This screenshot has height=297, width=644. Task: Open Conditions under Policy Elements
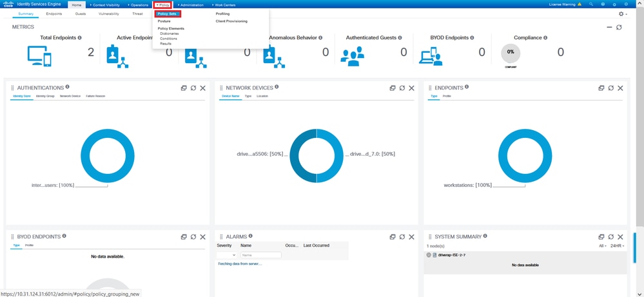pos(168,39)
